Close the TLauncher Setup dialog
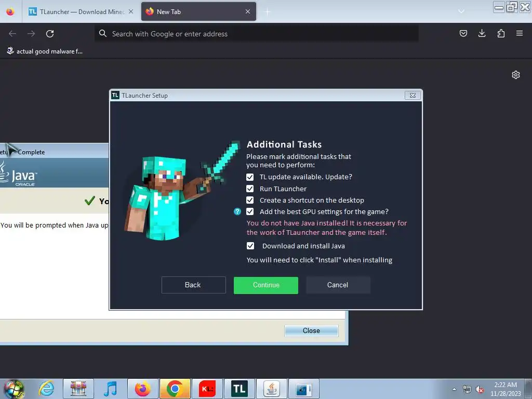532x399 pixels. (x=413, y=96)
